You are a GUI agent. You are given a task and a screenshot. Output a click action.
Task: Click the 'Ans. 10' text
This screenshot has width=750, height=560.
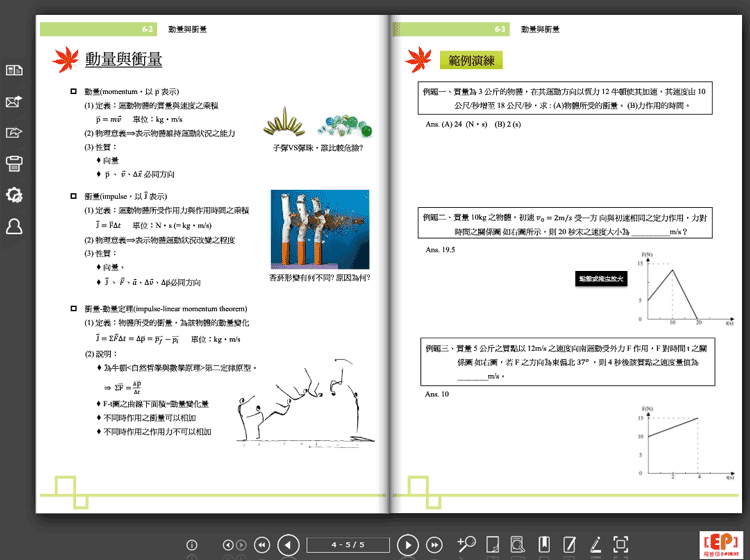[x=437, y=394]
